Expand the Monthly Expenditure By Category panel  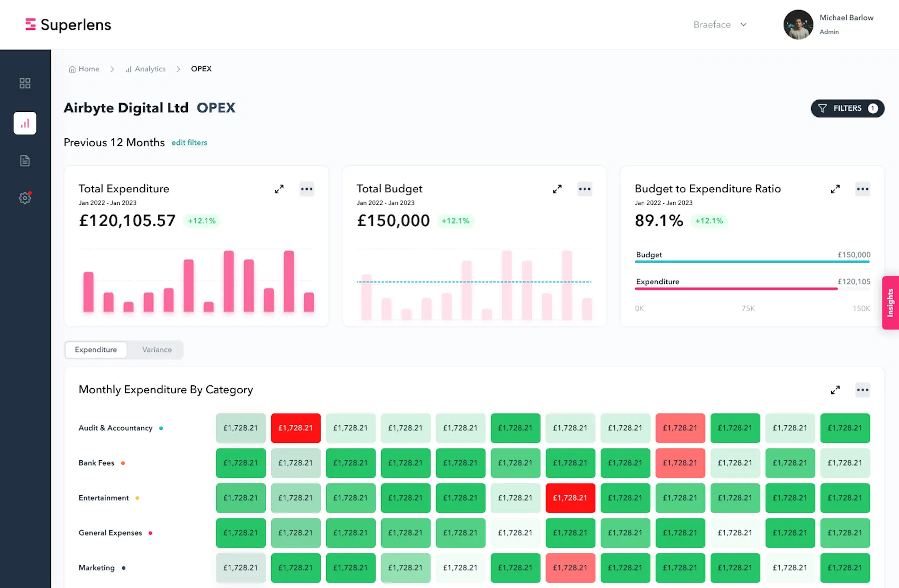point(835,390)
